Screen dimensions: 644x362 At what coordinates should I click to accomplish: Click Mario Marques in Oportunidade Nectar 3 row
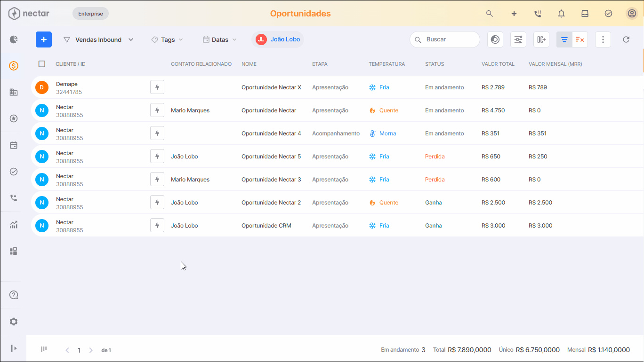pyautogui.click(x=190, y=180)
